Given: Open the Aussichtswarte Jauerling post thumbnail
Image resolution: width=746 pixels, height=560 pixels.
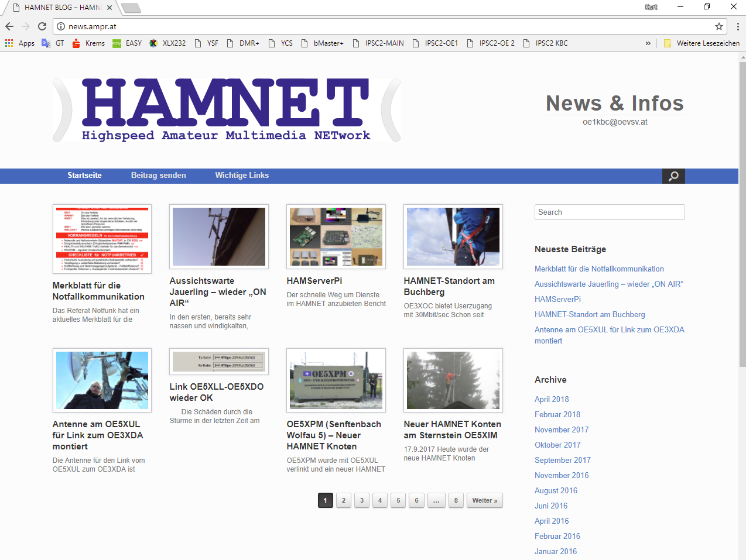Looking at the screenshot, I should click(x=219, y=236).
